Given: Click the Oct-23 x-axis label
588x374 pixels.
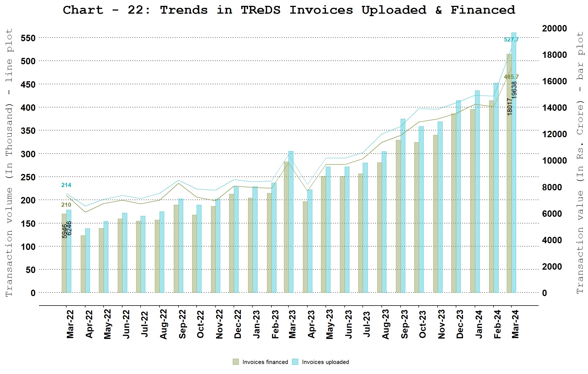Looking at the screenshot, I should pos(423,324).
